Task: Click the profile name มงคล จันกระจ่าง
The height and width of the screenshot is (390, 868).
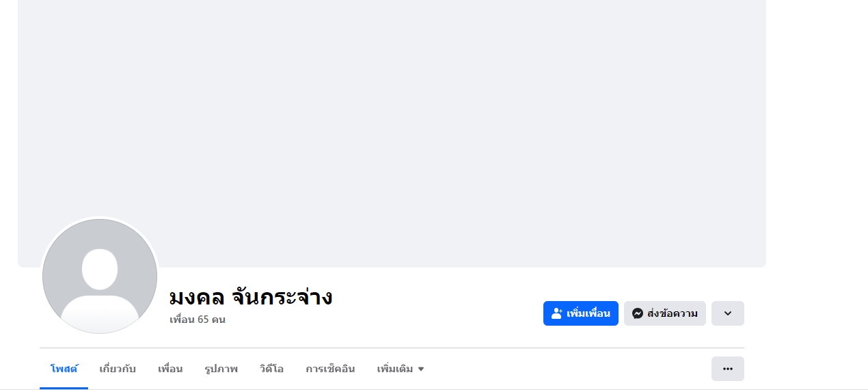Action: click(x=250, y=297)
